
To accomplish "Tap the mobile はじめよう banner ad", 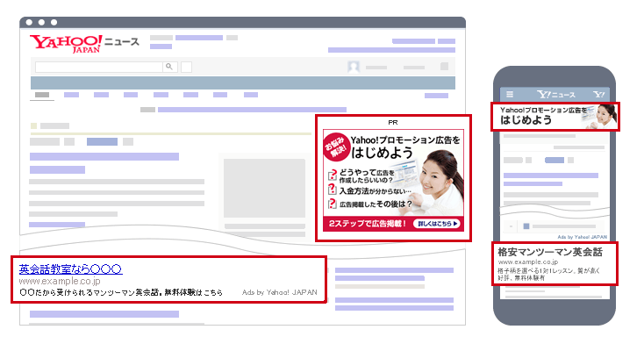I will pos(555,117).
